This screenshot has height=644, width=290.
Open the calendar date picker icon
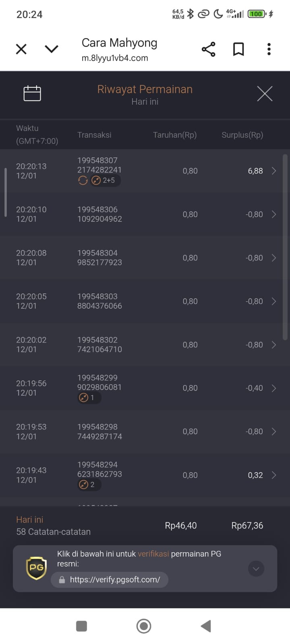tap(32, 93)
